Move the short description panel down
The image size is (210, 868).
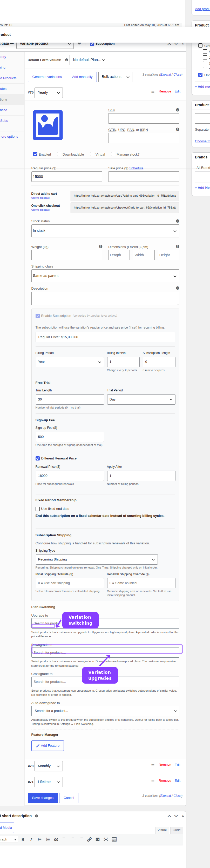tap(176, 816)
